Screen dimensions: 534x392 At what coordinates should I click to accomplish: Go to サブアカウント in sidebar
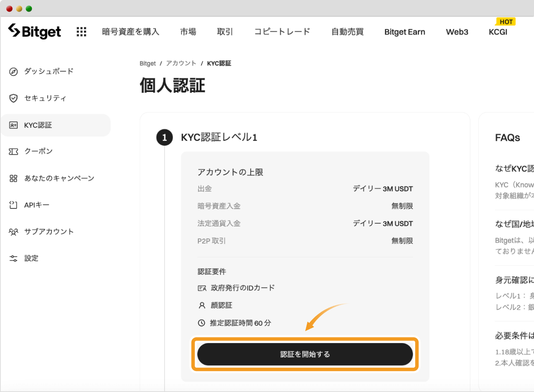point(49,232)
